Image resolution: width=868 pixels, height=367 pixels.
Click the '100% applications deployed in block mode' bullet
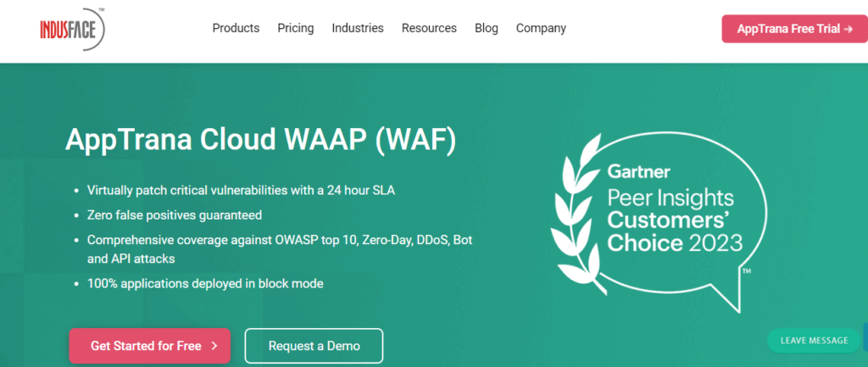205,283
